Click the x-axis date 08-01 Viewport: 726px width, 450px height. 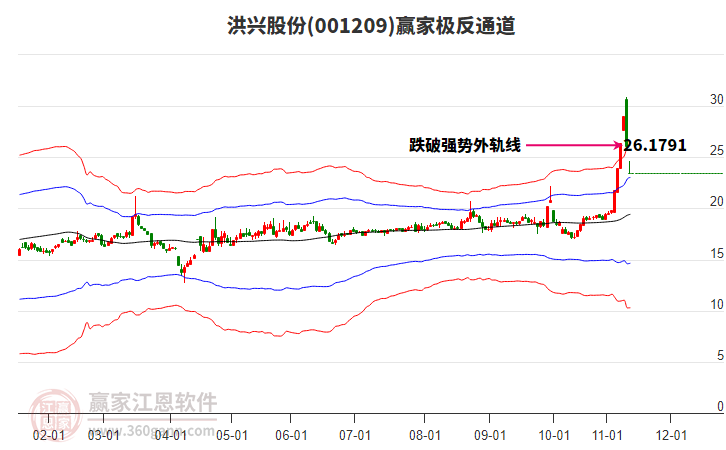point(425,436)
